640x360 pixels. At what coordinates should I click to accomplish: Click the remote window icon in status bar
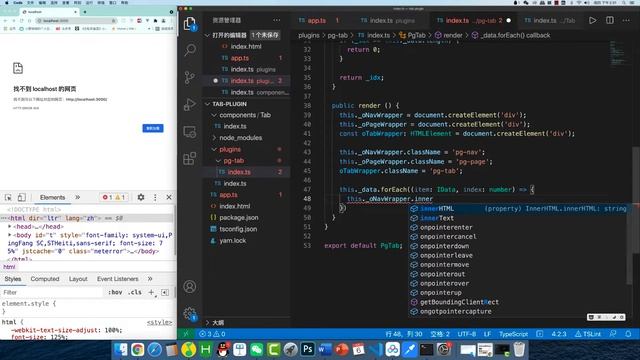(x=186, y=334)
